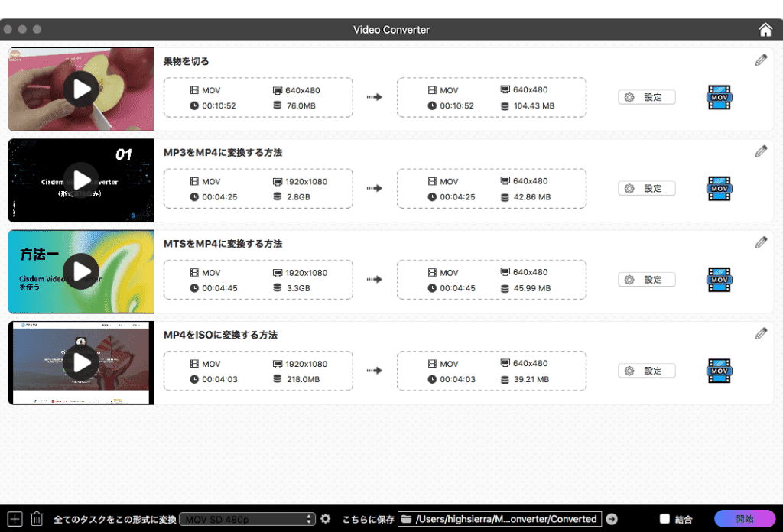Click pencil edit icon for 果物を切る
The height and width of the screenshot is (532, 783).
tap(760, 60)
